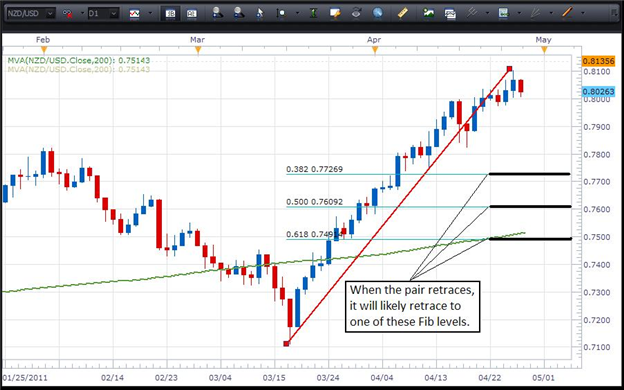Select the parallel lines drawing tool

click(x=472, y=13)
